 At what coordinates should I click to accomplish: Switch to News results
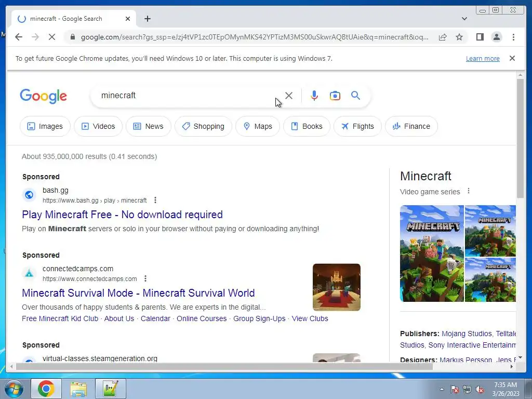point(148,126)
